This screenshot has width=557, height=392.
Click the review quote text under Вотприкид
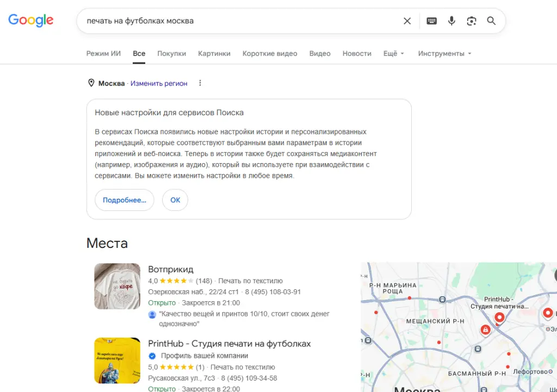(x=244, y=319)
